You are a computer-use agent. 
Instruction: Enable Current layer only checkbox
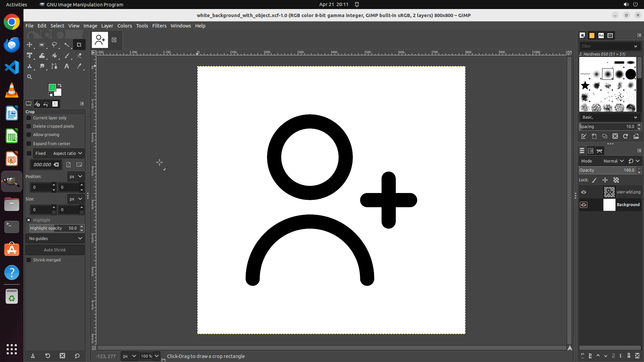coord(29,118)
